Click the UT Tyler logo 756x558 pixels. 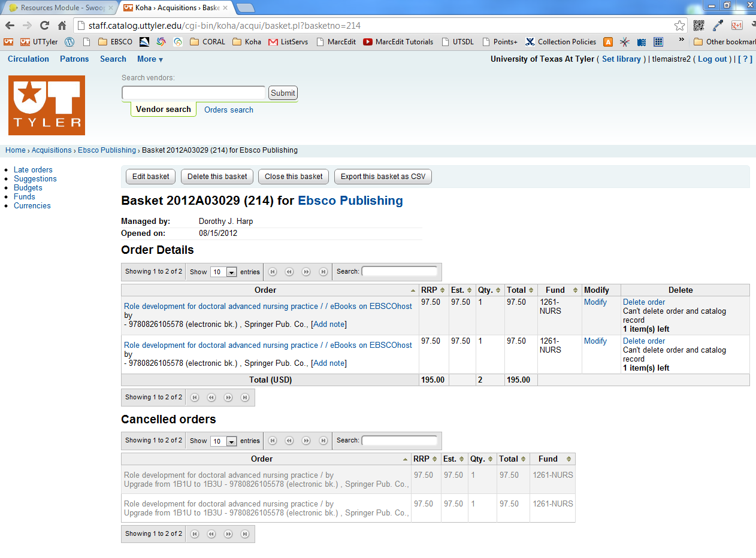coord(47,105)
